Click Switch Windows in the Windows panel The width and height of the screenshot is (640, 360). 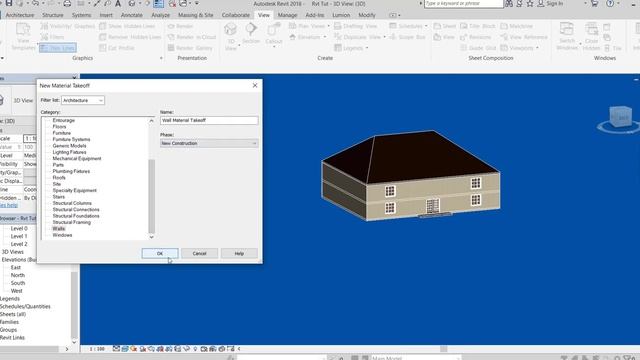click(567, 36)
